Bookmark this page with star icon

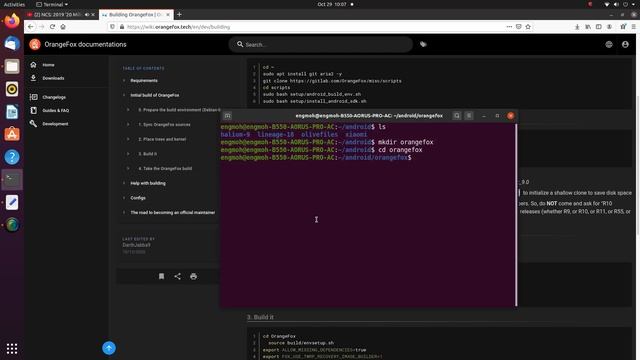(528, 27)
